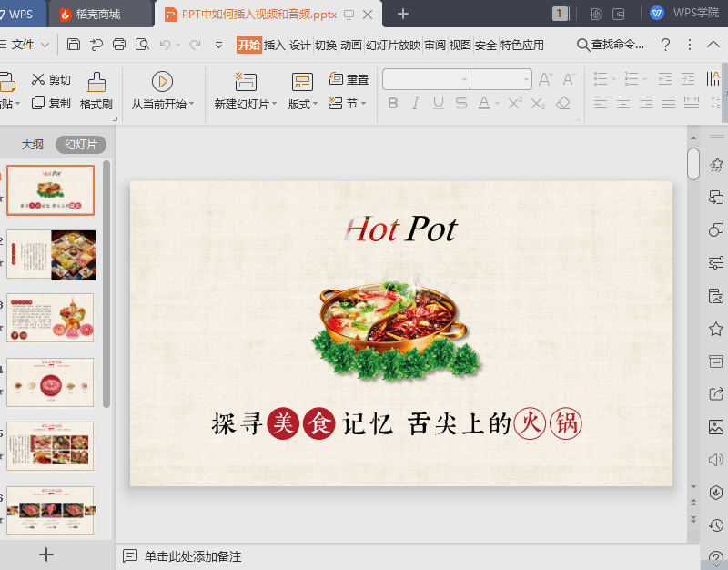
Task: Align text right
Action: (646, 103)
